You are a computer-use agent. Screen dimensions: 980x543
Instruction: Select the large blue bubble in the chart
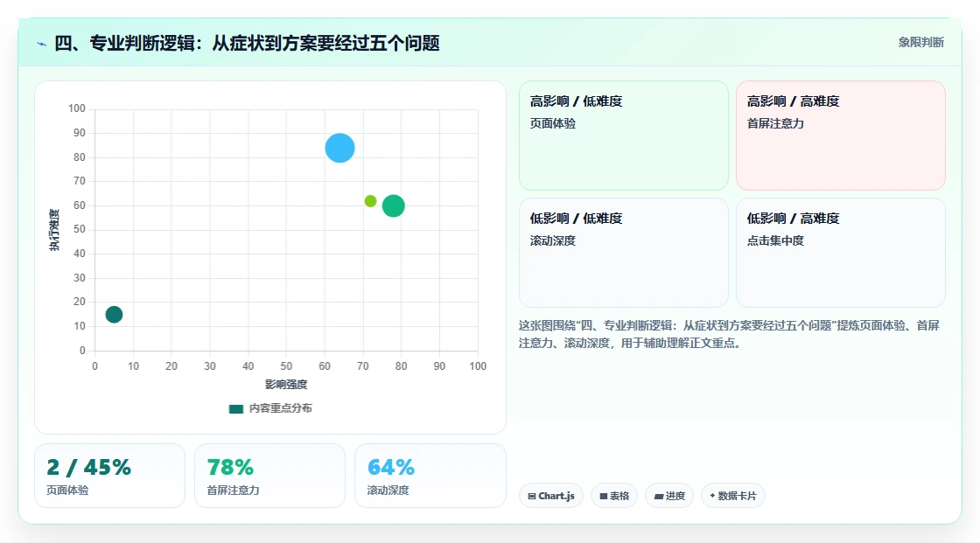(340, 148)
